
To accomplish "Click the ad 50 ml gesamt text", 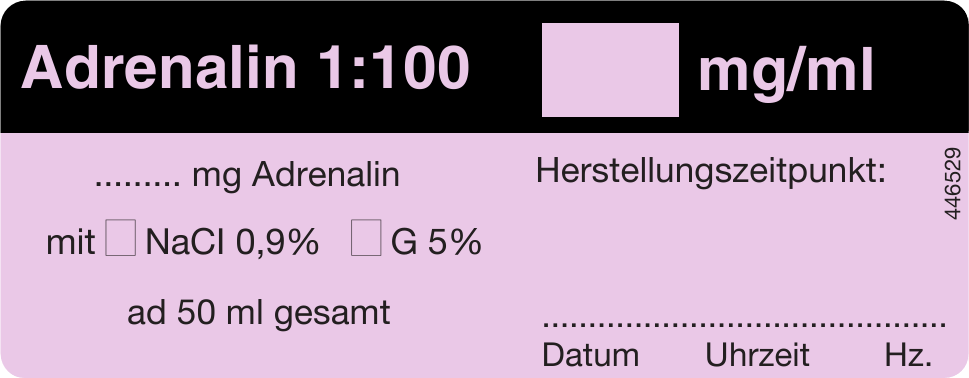I will (x=258, y=314).
